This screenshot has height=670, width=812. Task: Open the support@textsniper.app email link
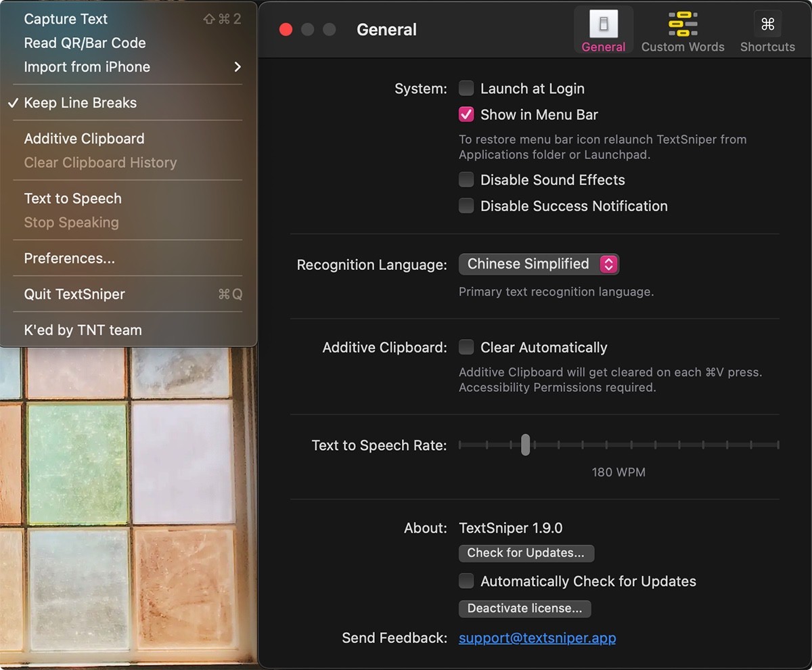coord(537,638)
